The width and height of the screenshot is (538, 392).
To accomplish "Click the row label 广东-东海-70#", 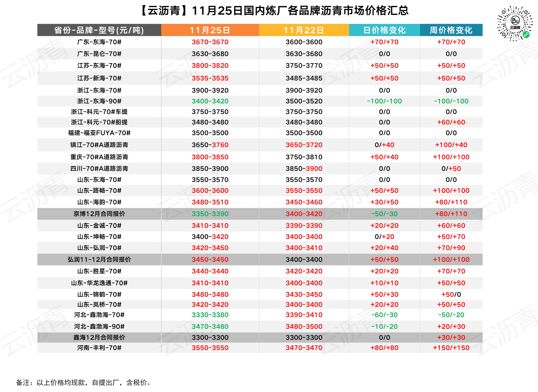I will point(99,42).
